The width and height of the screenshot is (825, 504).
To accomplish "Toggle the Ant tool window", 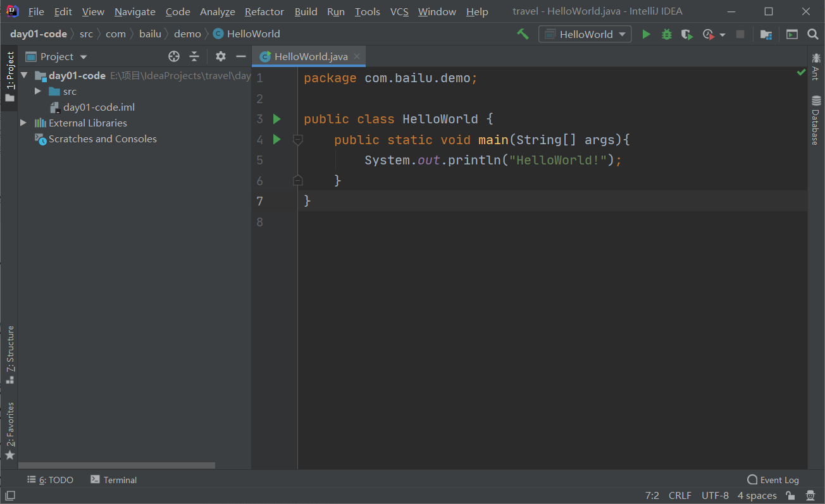I will (816, 66).
